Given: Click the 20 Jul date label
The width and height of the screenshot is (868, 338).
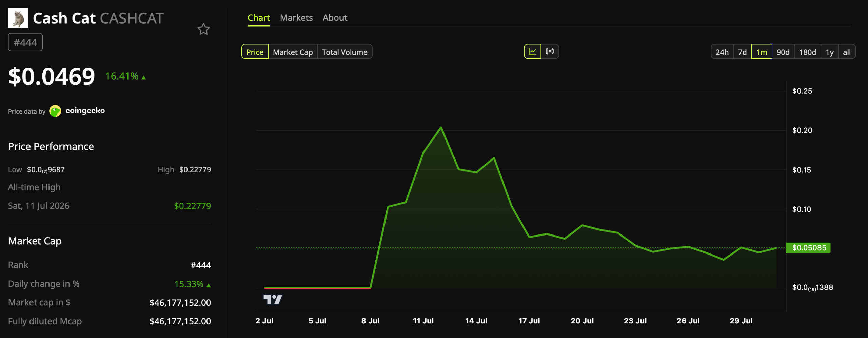Looking at the screenshot, I should coord(582,321).
